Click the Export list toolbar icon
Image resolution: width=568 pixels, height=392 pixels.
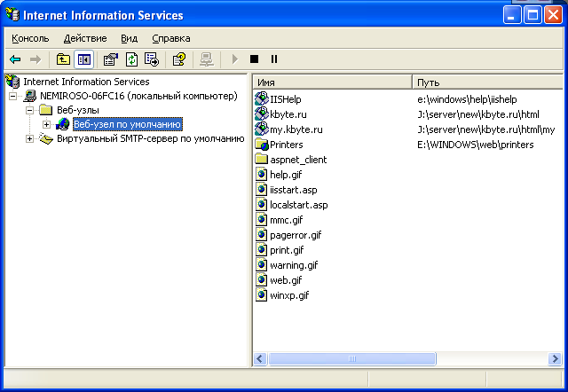[152, 59]
